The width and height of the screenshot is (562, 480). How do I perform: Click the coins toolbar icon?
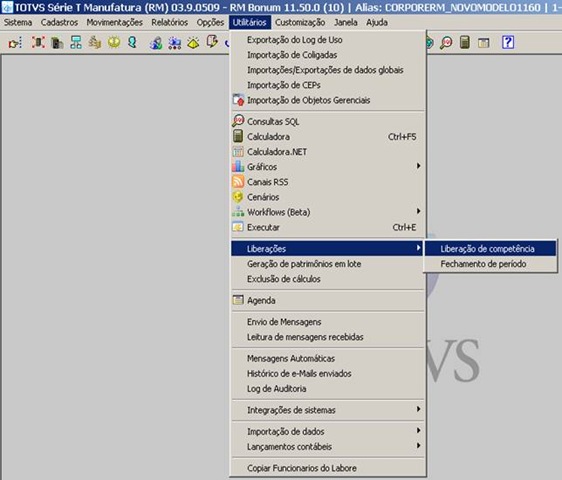pyautogui.click(x=95, y=42)
